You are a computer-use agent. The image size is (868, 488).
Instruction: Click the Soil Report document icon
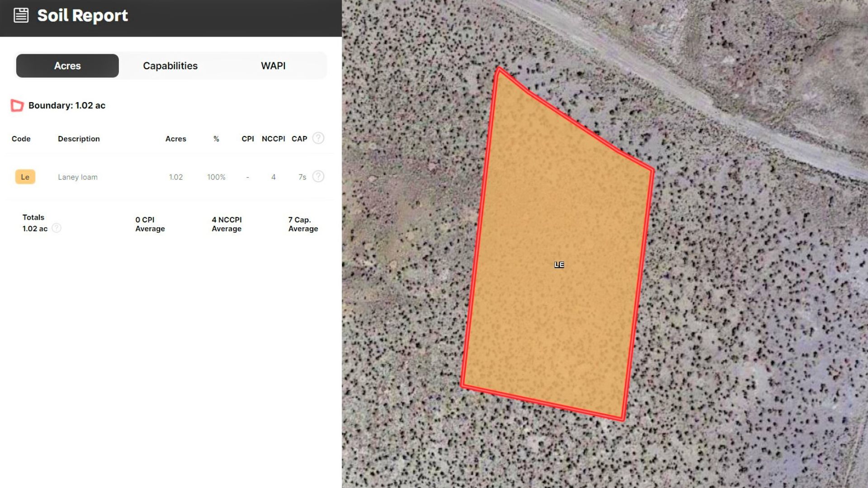[21, 15]
